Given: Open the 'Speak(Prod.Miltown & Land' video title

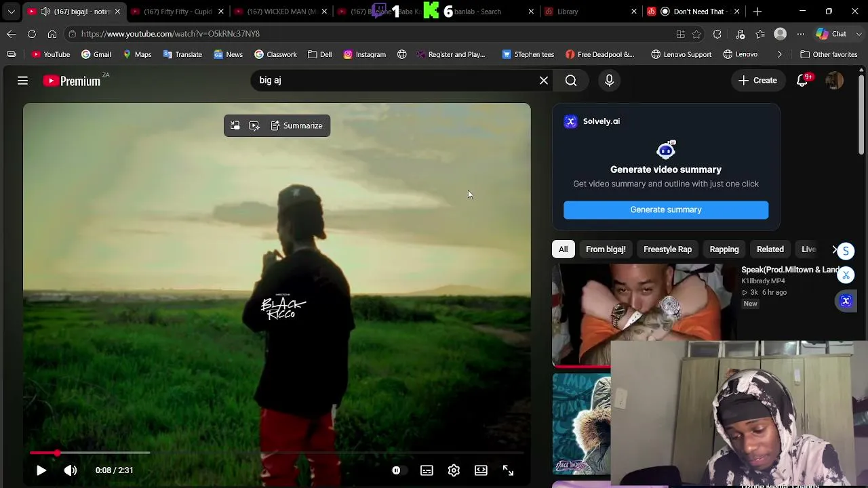Looking at the screenshot, I should (x=791, y=270).
